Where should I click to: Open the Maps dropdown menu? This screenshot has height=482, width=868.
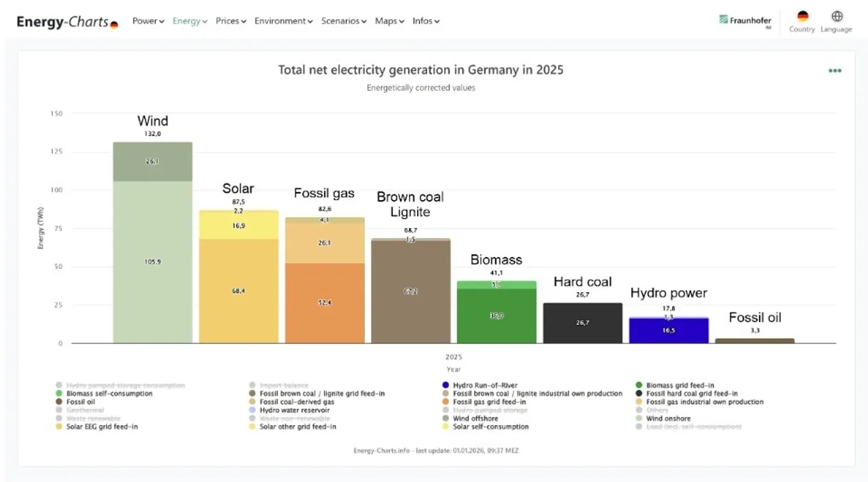point(389,21)
